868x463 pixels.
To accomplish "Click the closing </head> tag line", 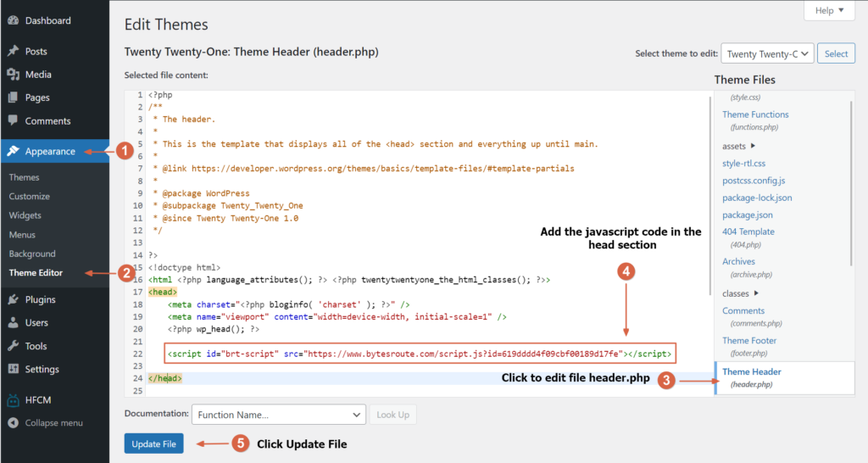I will tap(164, 378).
